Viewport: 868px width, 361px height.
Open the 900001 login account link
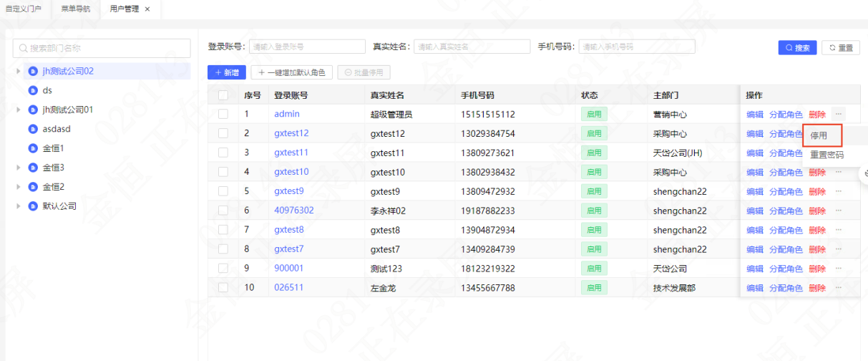click(x=289, y=269)
